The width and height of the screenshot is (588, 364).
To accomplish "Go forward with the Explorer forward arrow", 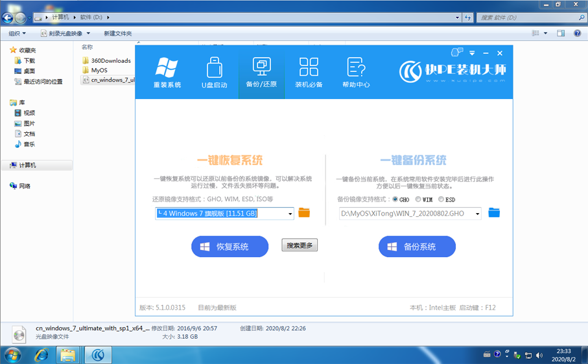I will (x=21, y=17).
